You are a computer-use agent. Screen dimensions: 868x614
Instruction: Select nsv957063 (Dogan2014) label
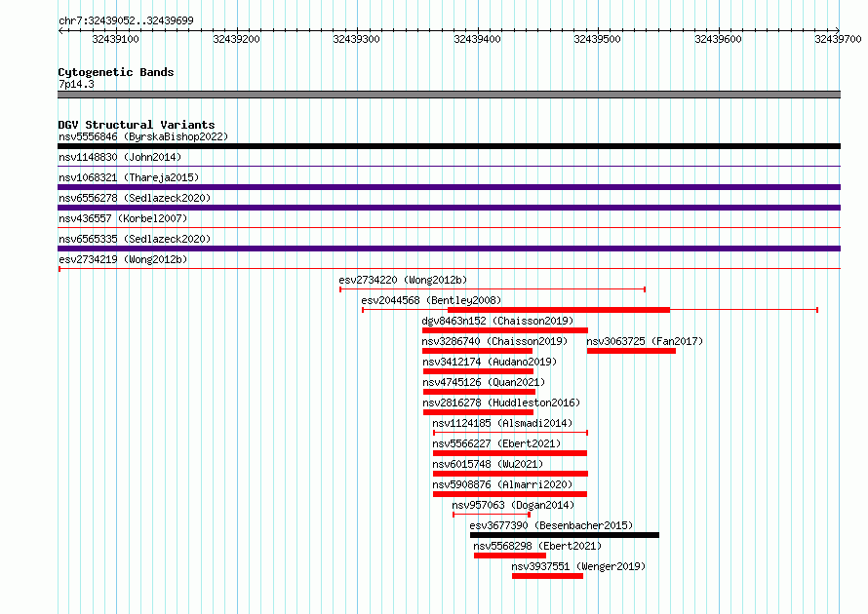[x=513, y=505]
